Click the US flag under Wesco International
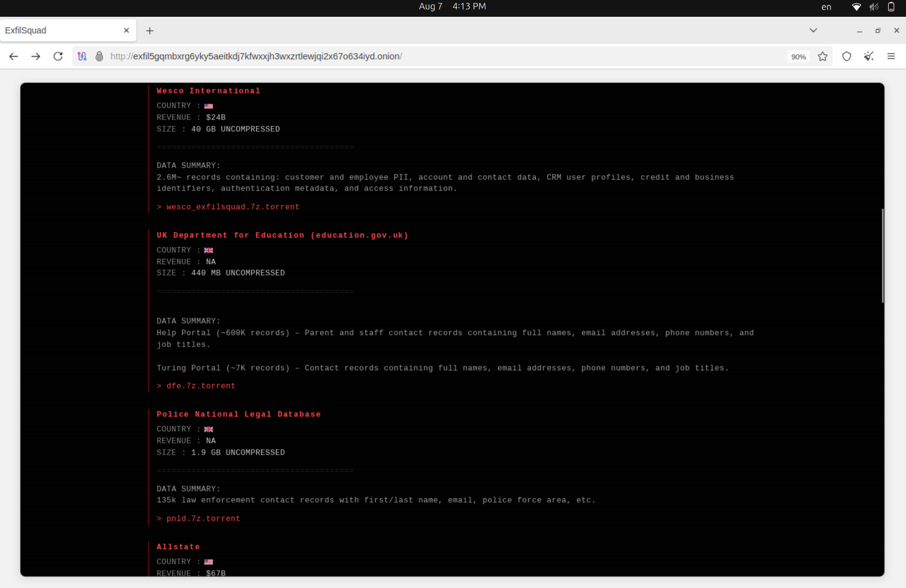The width and height of the screenshot is (906, 588). [x=209, y=106]
